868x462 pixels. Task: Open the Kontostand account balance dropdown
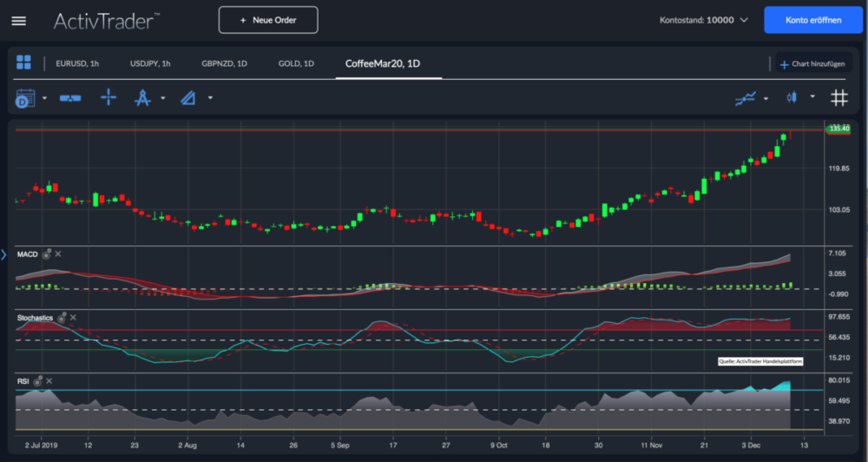point(704,20)
